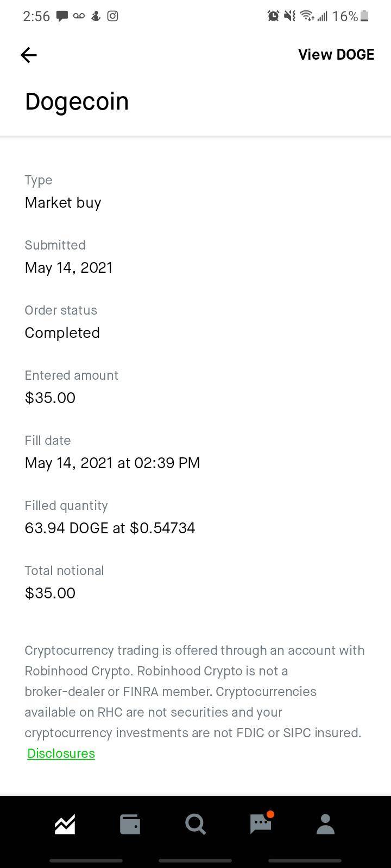Tap the fill date May 14 02:39 PM
This screenshot has height=868, width=391.
(x=112, y=463)
